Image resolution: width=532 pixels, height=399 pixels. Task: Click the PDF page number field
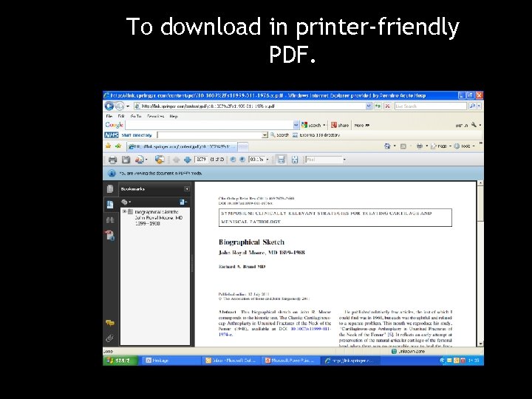tap(201, 160)
